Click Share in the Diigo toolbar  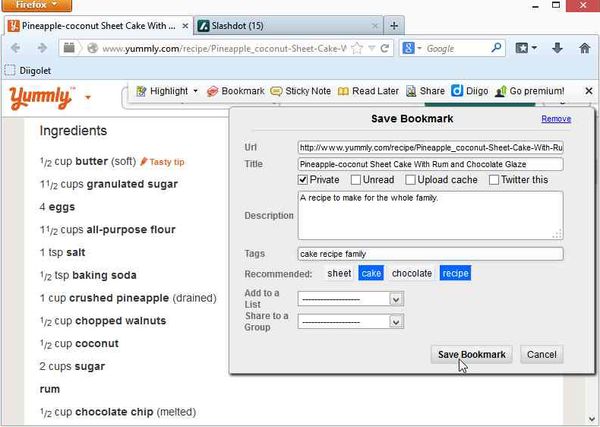[425, 91]
